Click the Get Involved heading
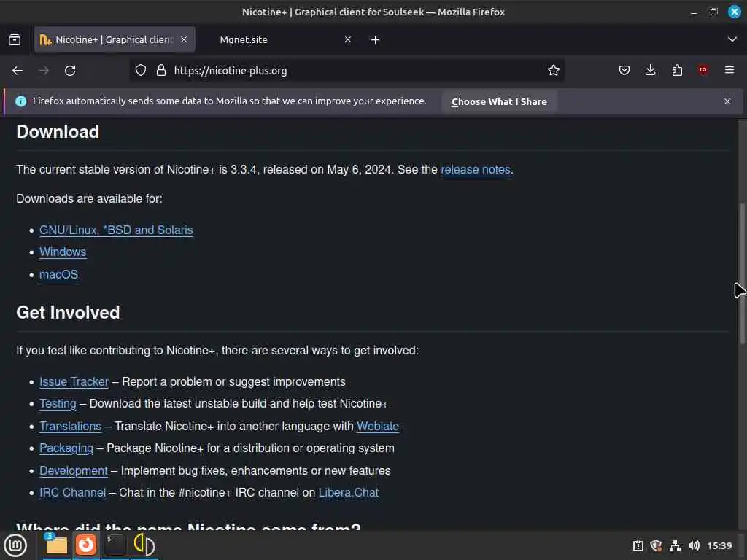The image size is (747, 560). pyautogui.click(x=68, y=313)
